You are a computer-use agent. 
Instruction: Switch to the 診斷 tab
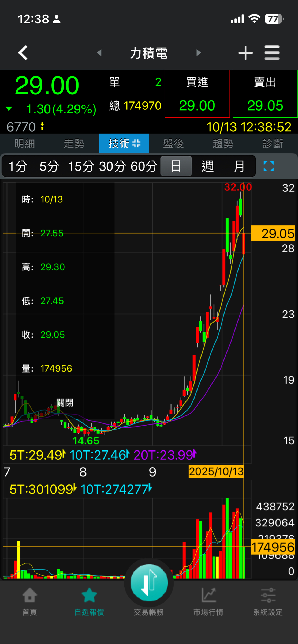click(x=273, y=143)
